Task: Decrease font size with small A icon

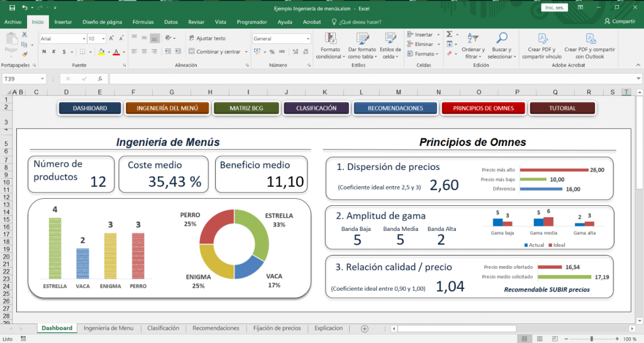Action: pyautogui.click(x=121, y=38)
